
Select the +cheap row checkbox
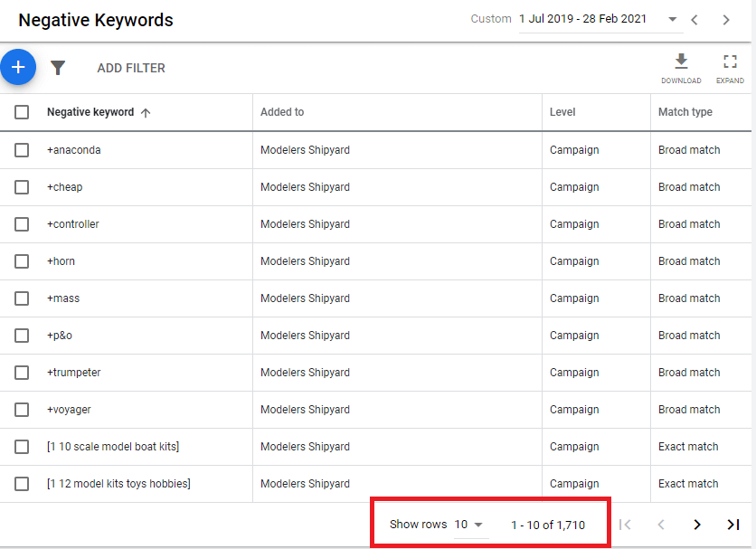(22, 187)
